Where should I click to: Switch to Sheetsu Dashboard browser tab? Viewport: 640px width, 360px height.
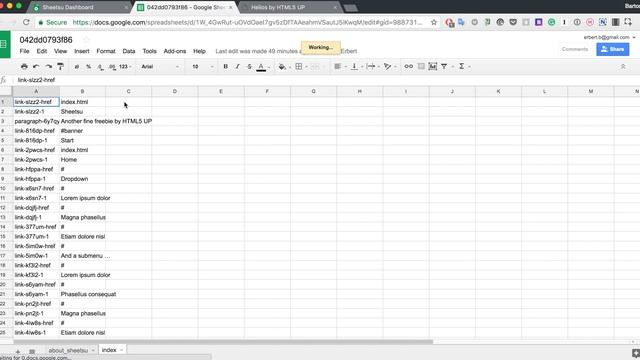coord(80,7)
